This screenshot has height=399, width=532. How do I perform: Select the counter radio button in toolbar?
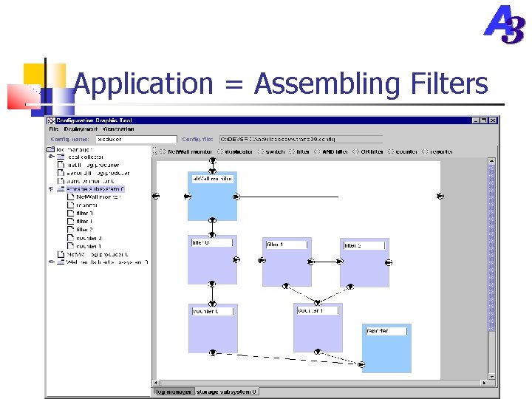(391, 151)
